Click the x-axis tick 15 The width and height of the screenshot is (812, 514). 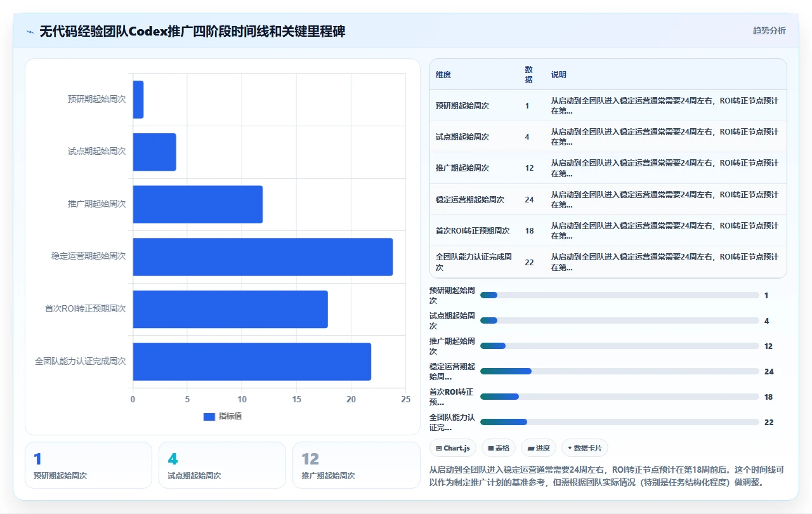(x=297, y=400)
